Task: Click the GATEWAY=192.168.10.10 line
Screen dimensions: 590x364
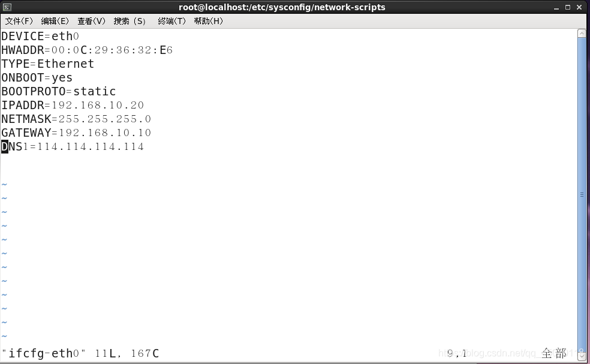Action: coord(76,133)
